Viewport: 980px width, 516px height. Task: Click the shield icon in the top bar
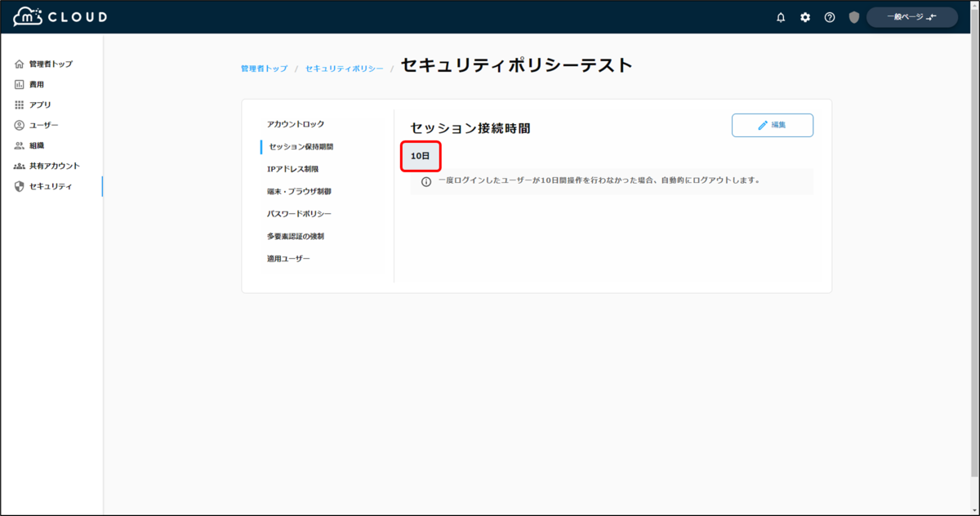click(x=853, y=16)
